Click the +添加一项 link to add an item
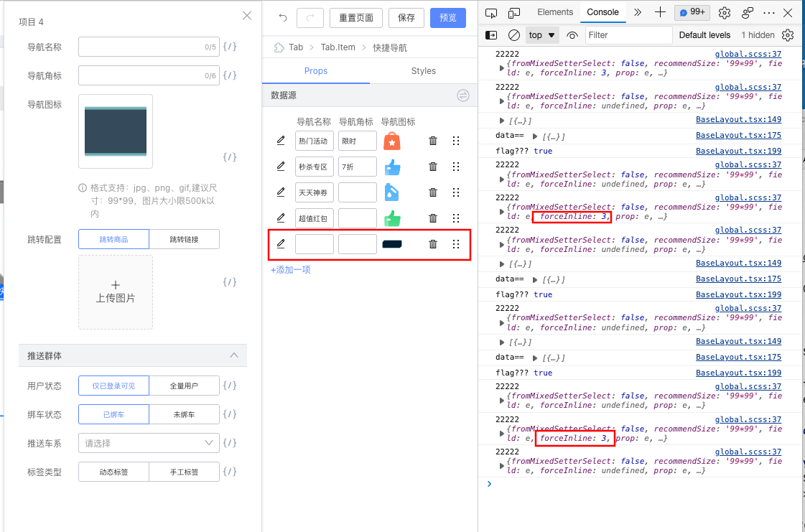 pyautogui.click(x=290, y=269)
